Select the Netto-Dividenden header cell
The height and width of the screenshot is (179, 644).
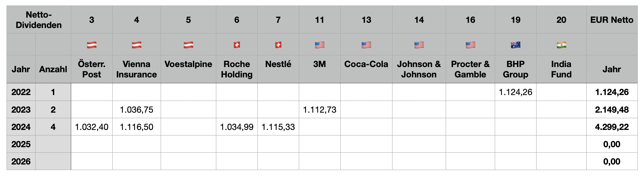(39, 20)
